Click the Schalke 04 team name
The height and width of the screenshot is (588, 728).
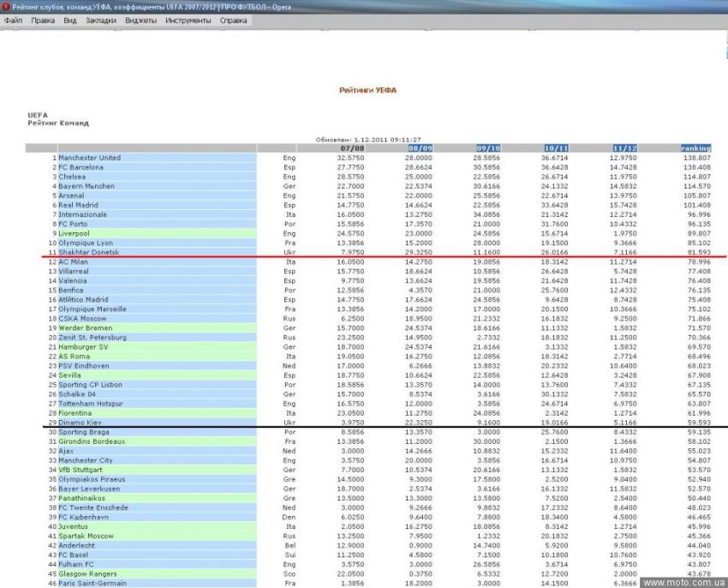pos(77,394)
